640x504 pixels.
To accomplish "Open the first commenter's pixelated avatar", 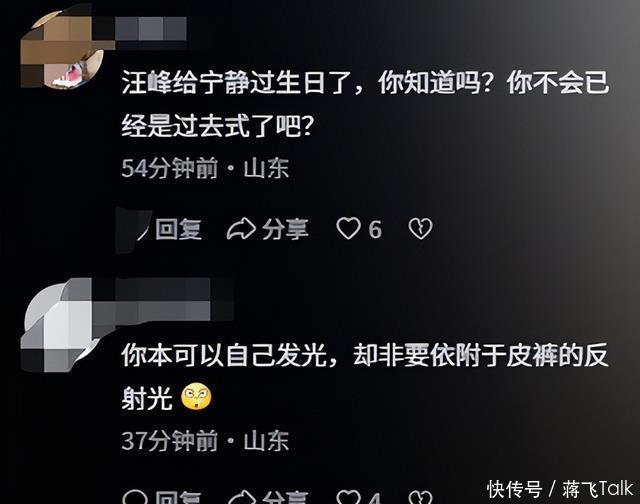I will click(x=61, y=50).
